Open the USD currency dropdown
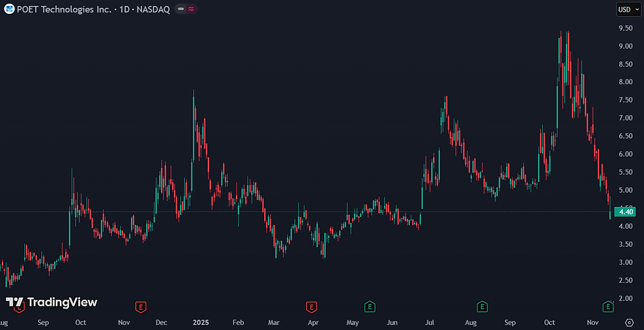 click(x=628, y=9)
